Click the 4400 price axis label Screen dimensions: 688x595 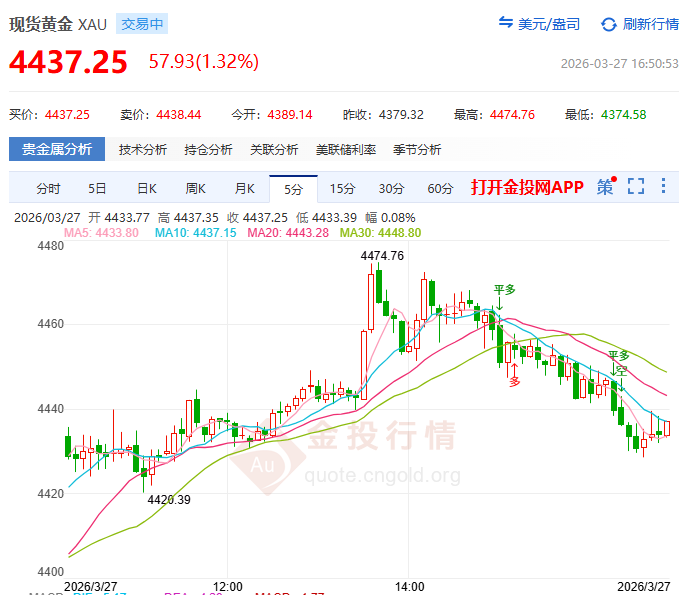(50, 572)
